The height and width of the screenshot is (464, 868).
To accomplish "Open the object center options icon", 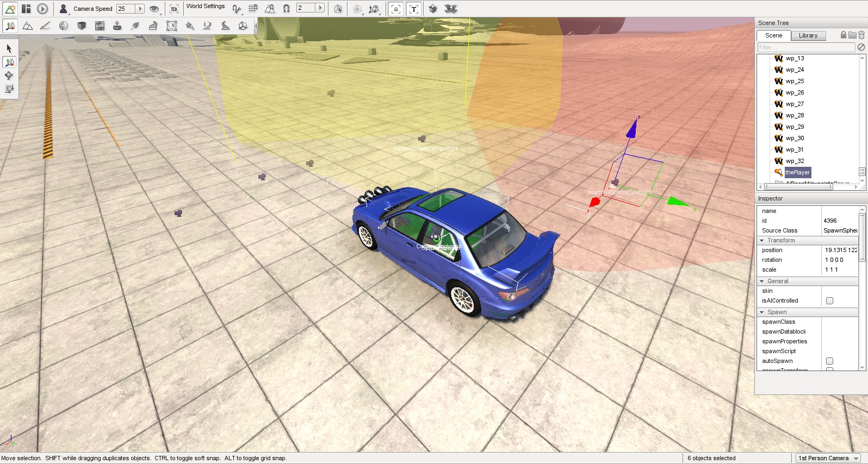I will [357, 9].
